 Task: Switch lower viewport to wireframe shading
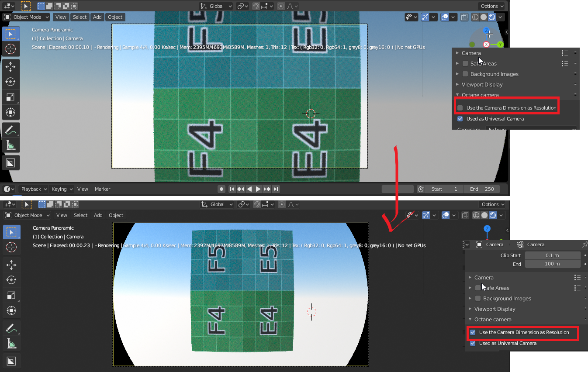pos(477,215)
